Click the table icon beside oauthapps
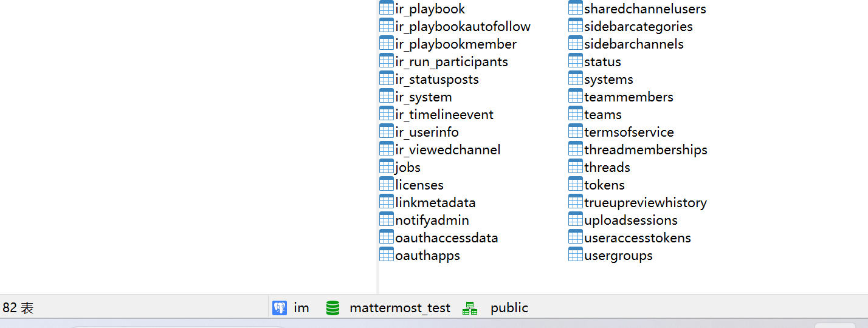This screenshot has height=328, width=868. coord(386,255)
